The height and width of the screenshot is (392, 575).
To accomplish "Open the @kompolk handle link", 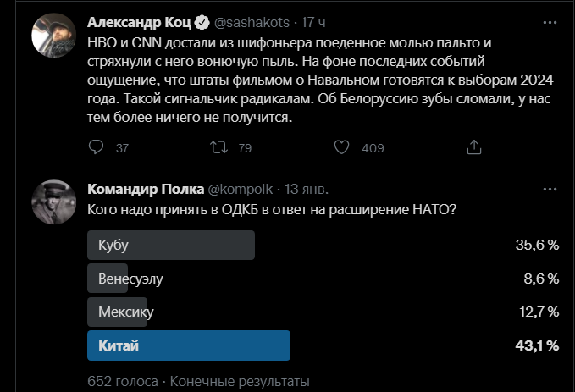I will (241, 189).
